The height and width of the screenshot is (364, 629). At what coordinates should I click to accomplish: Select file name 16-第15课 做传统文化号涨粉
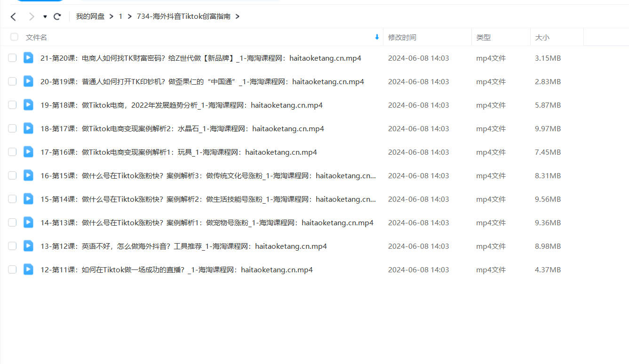pyautogui.click(x=208, y=176)
